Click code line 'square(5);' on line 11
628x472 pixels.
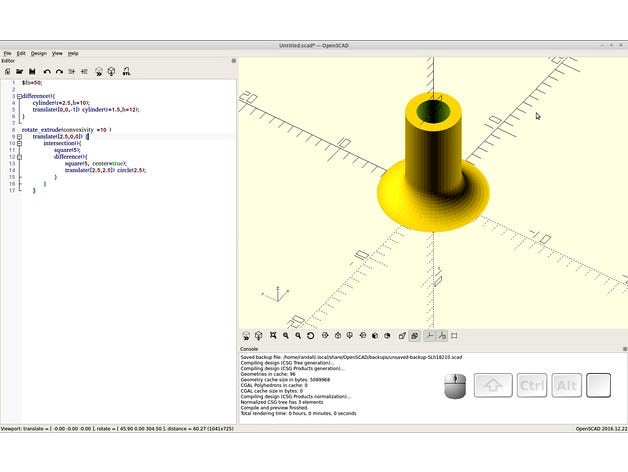point(67,150)
